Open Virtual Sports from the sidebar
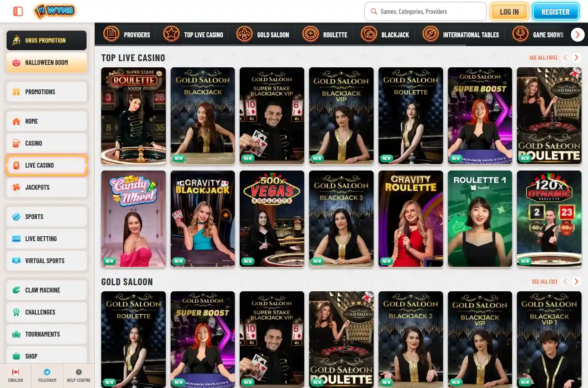 point(46,261)
